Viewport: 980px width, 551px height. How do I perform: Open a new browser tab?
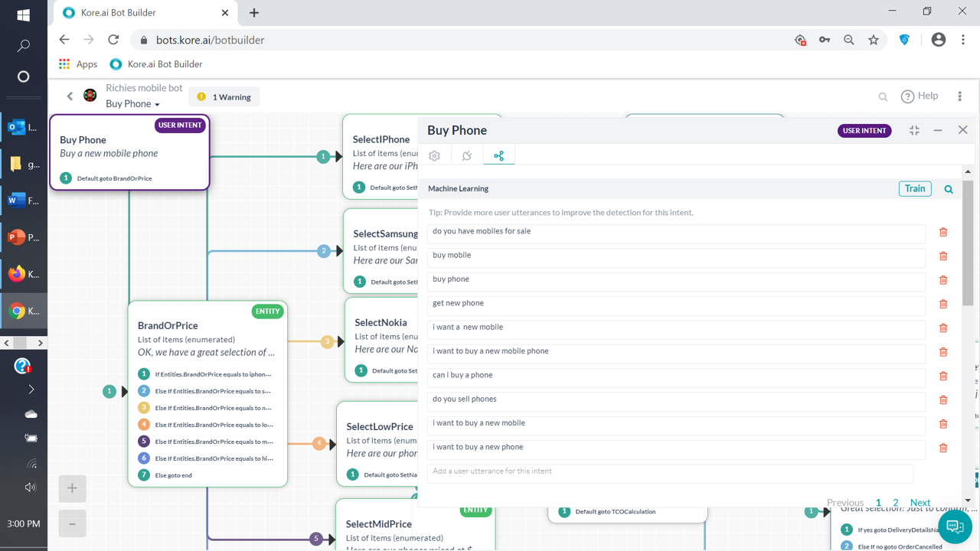(254, 13)
